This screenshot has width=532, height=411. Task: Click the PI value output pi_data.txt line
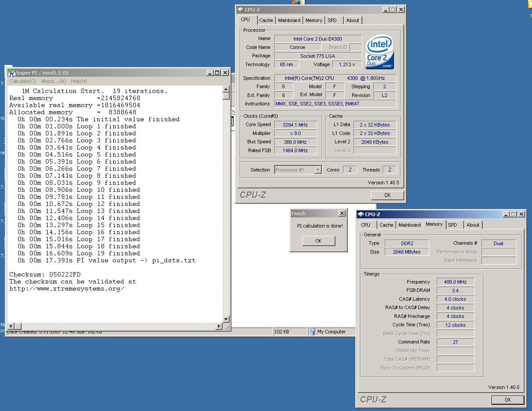point(106,260)
